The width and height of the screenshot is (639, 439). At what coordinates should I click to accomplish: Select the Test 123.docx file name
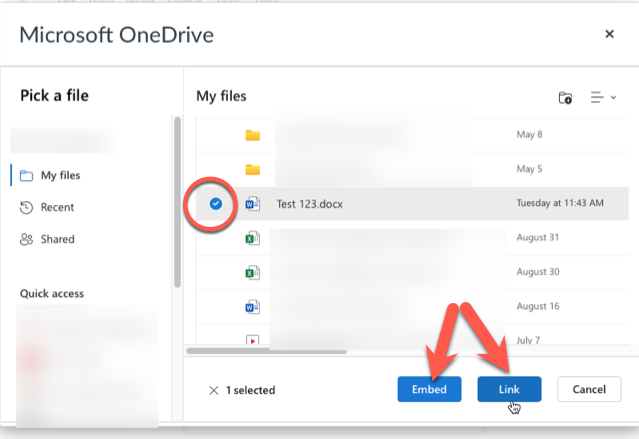pyautogui.click(x=310, y=204)
